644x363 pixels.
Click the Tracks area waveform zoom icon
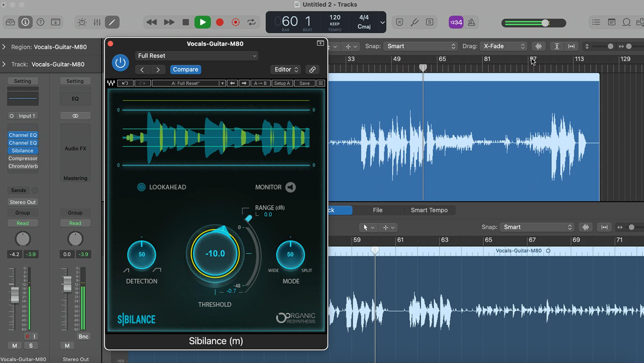[539, 46]
